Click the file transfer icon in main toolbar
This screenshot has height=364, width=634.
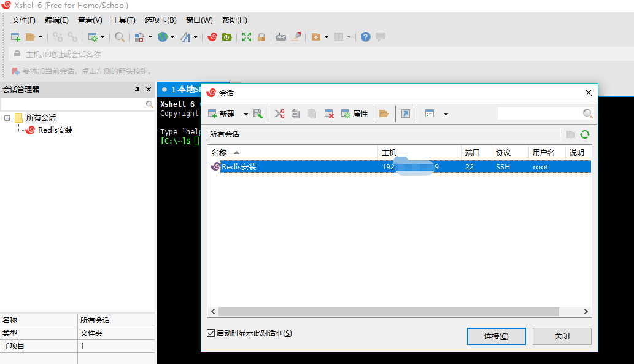[x=139, y=37]
